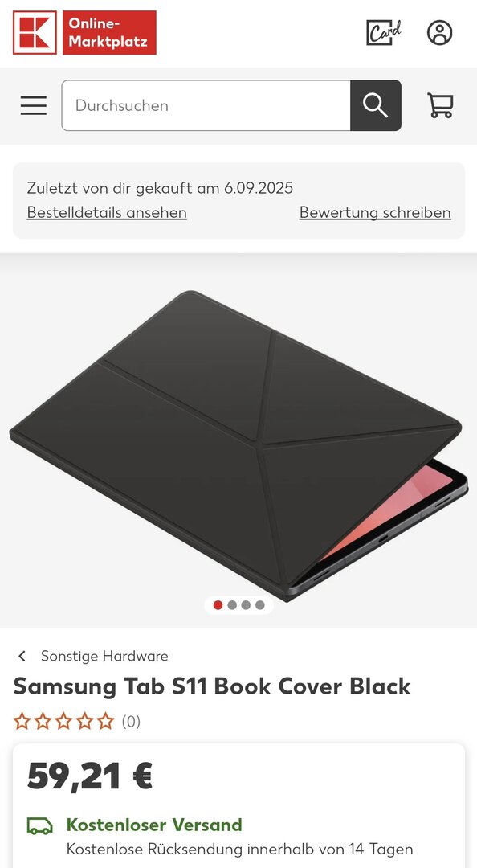The image size is (477, 868).
Task: Tap the five-star rating row
Action: click(63, 721)
